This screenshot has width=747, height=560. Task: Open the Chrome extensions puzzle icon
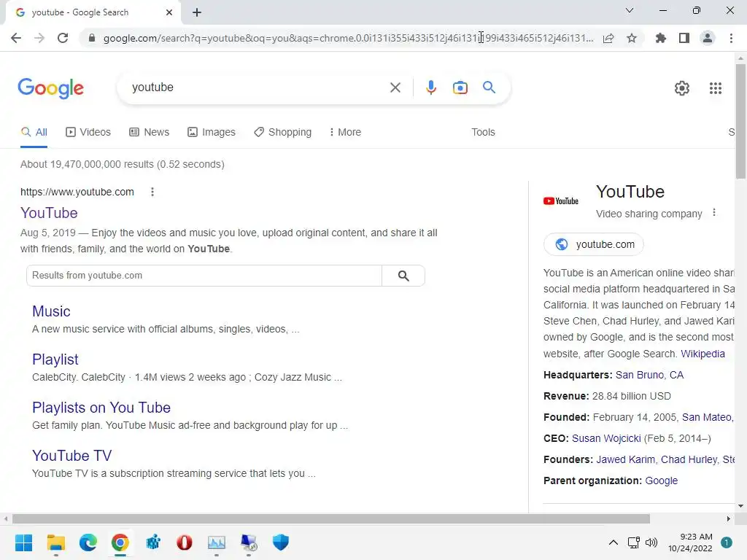click(x=661, y=38)
